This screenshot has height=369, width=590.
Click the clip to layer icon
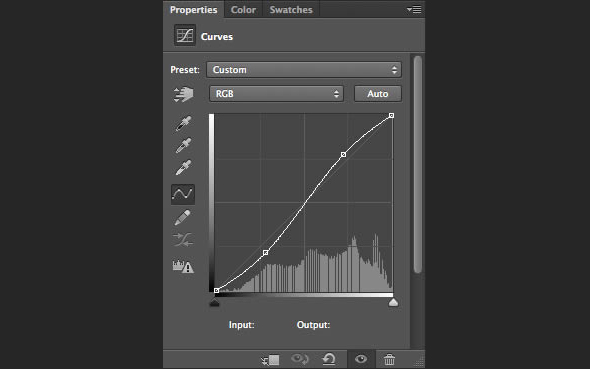tap(270, 360)
